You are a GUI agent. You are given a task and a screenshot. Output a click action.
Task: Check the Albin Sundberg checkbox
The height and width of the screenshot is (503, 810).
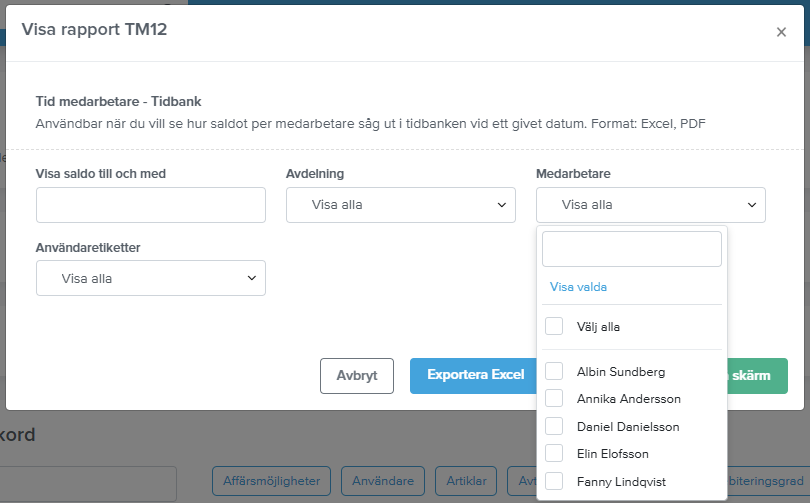(x=554, y=371)
